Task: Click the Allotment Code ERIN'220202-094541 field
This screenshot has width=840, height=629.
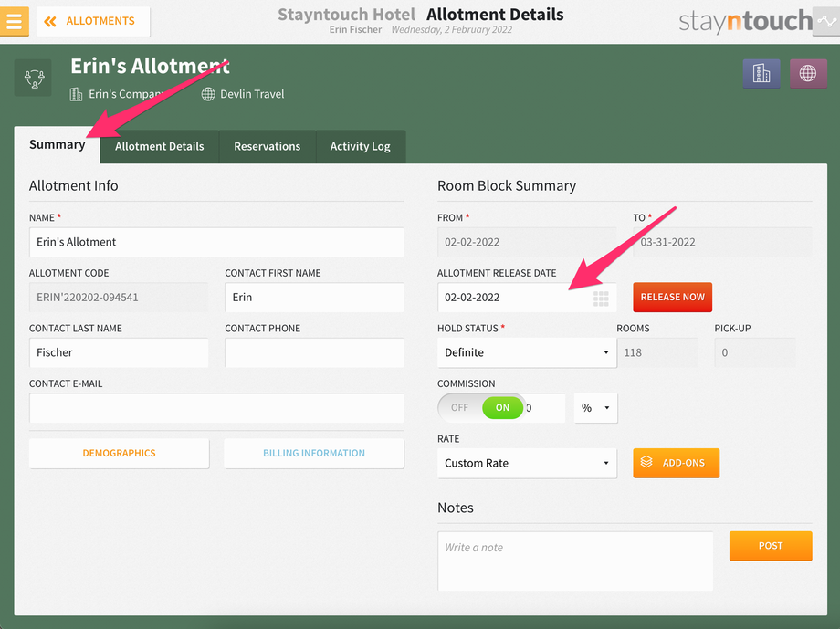Action: pos(119,298)
